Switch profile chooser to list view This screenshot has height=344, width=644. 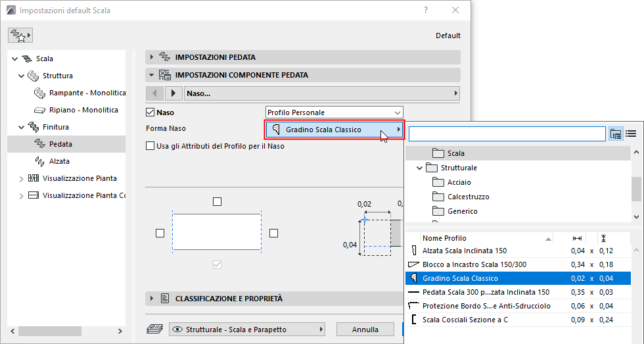click(x=632, y=134)
